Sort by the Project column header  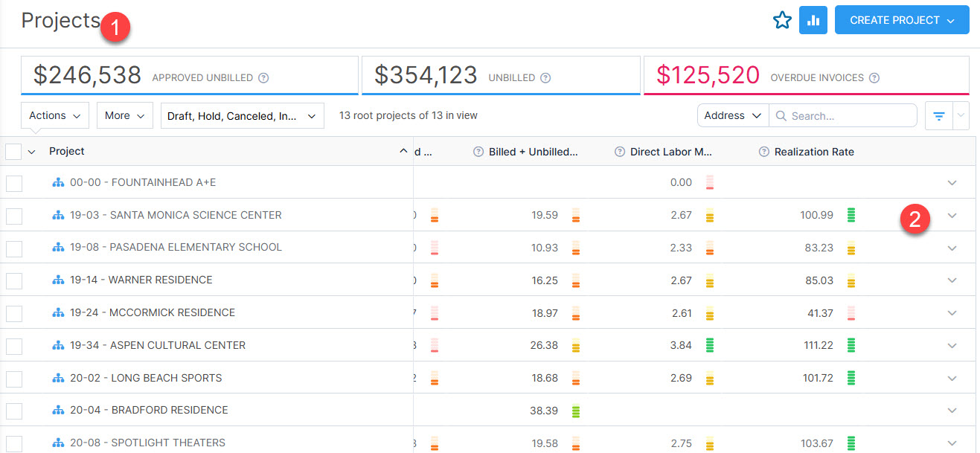(67, 152)
